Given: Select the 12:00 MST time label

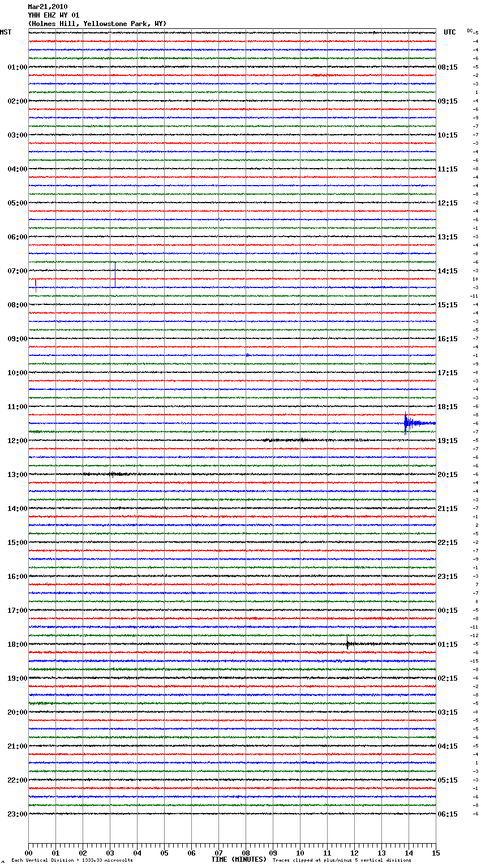Looking at the screenshot, I should [x=18, y=441].
